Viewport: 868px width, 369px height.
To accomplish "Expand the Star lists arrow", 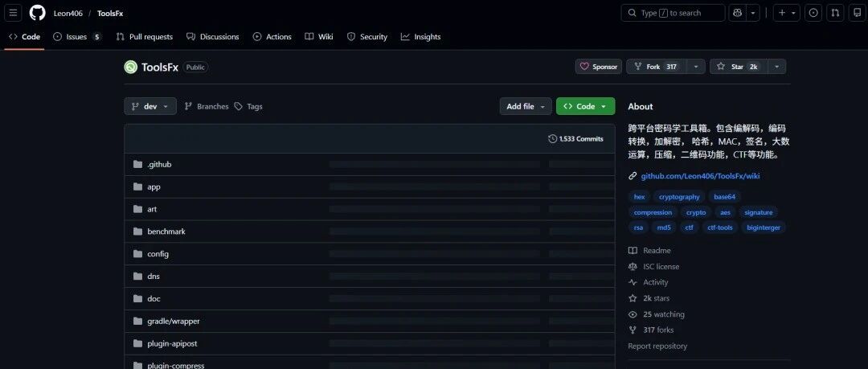I will pos(776,67).
